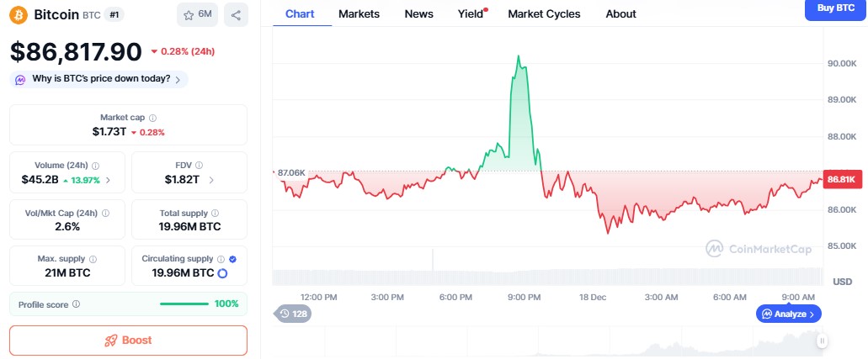Screen dimensions: 868x359
Task: Open the share icon button
Action: [236, 15]
